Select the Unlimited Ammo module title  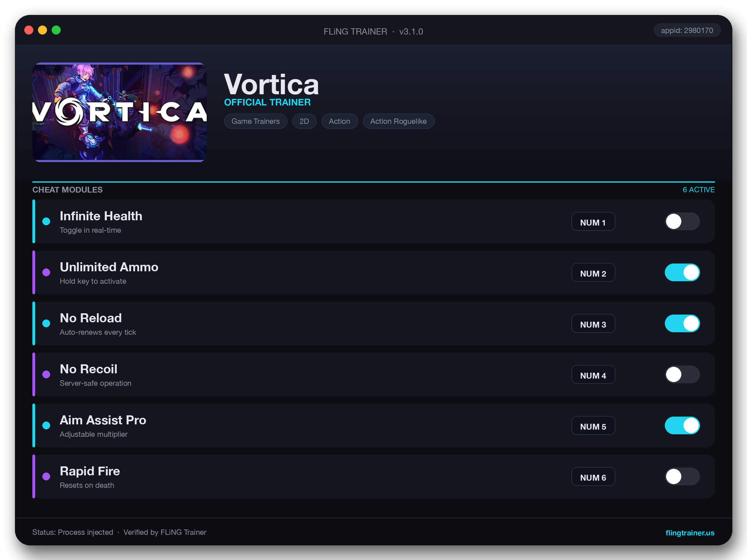coord(109,267)
